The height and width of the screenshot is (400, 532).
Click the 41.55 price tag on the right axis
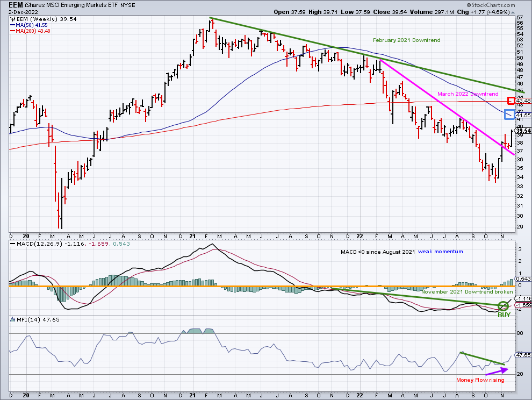pyautogui.click(x=523, y=116)
